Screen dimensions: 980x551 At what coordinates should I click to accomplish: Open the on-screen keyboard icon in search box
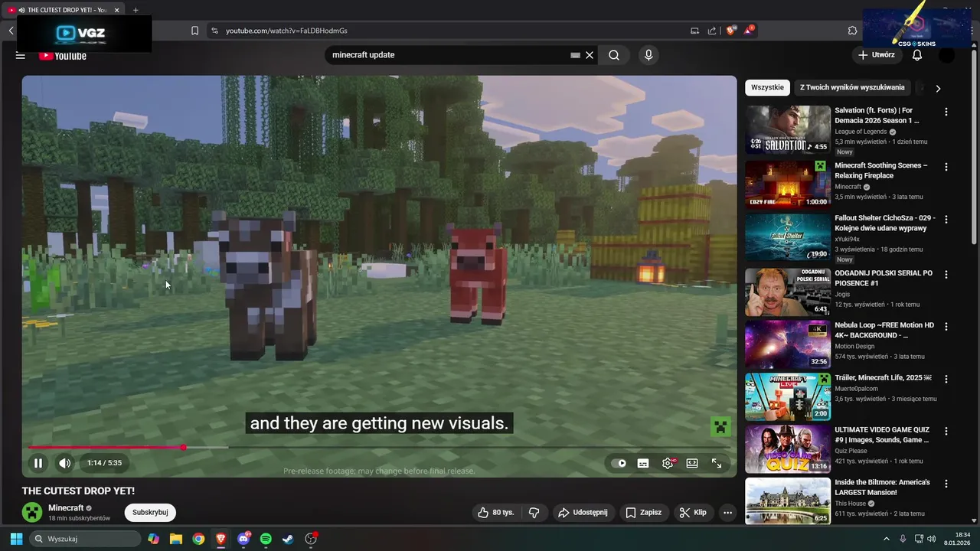click(575, 55)
